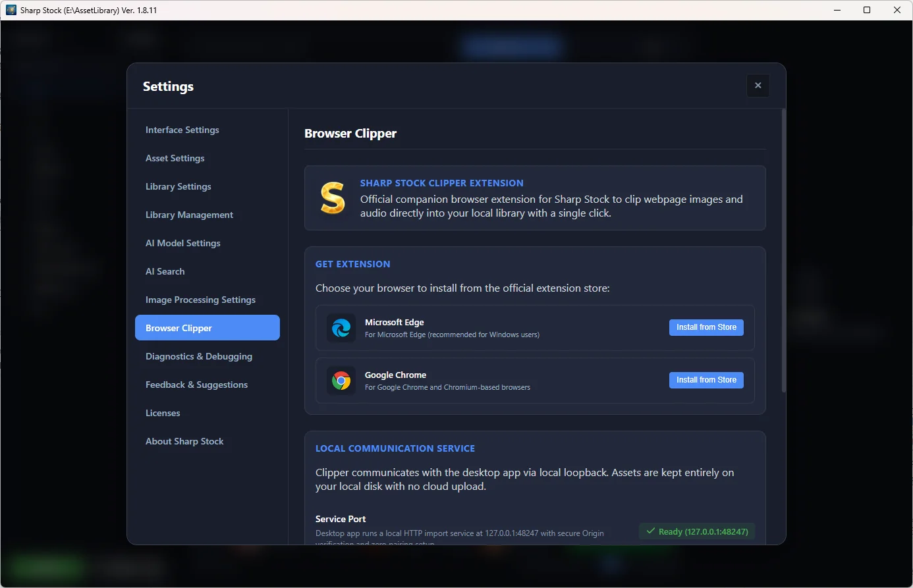Select the Browser Clipper section
Viewport: 913px width, 588px height.
coord(207,328)
